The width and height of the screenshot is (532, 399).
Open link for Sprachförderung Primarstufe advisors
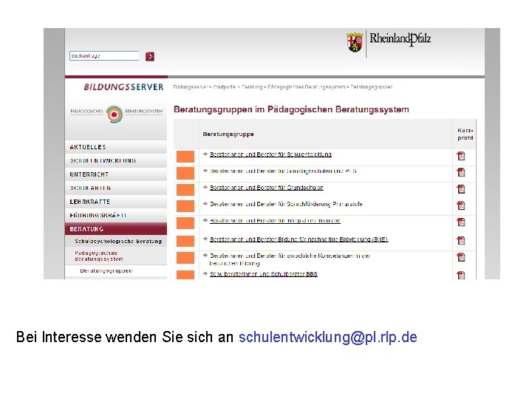click(286, 204)
